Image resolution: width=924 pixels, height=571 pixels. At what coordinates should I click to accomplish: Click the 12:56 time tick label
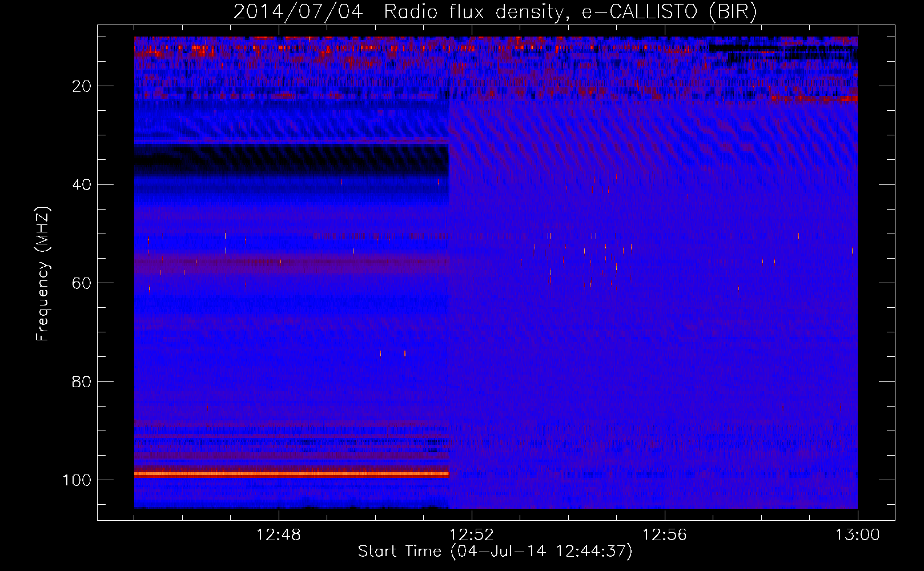(x=665, y=535)
